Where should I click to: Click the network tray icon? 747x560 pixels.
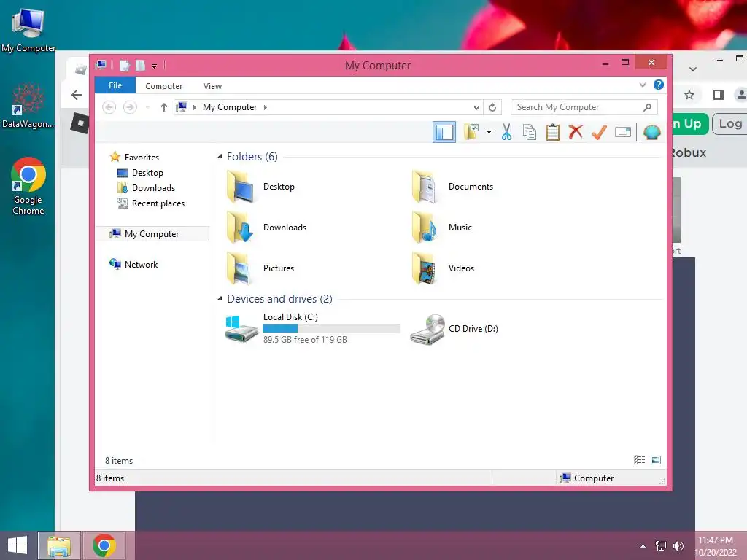[x=661, y=546]
